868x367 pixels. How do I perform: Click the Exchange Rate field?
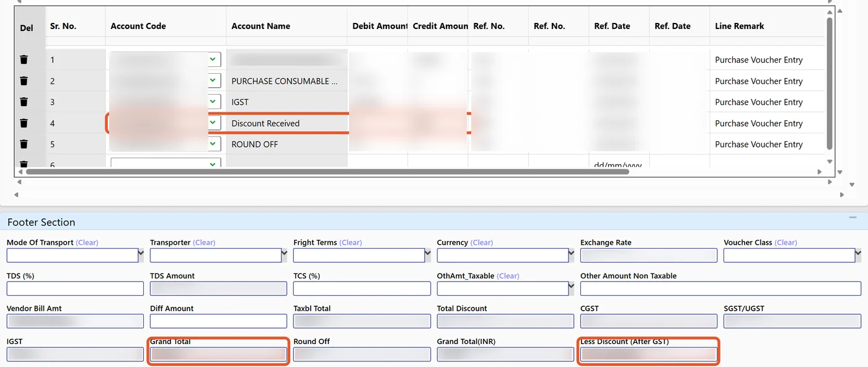649,255
